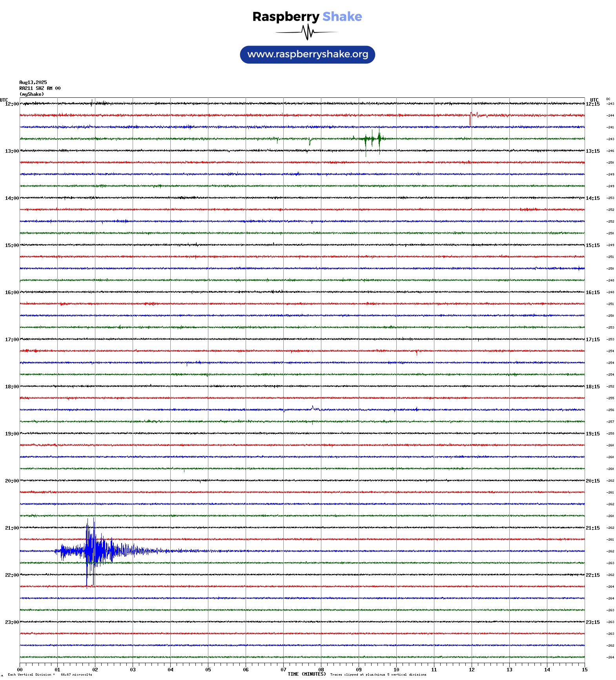616x680 pixels.
Task: Click the Raspberry Shake logo title
Action: tap(307, 16)
